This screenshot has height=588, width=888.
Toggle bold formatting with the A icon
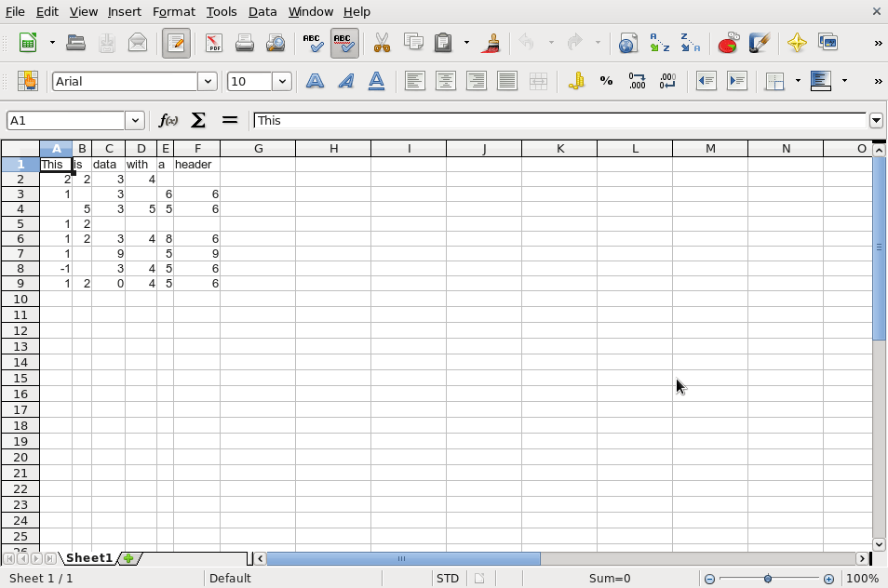pos(315,81)
